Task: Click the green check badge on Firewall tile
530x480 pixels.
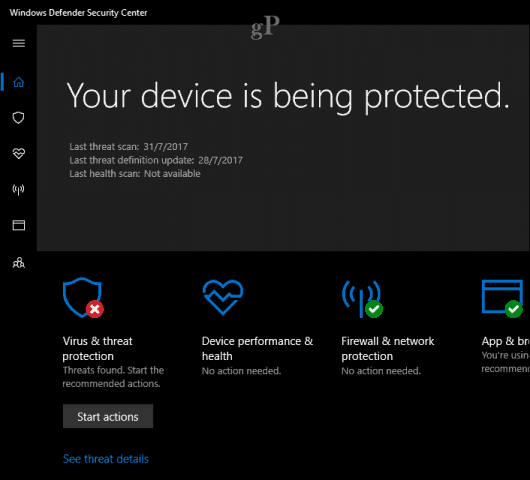Action: [374, 309]
